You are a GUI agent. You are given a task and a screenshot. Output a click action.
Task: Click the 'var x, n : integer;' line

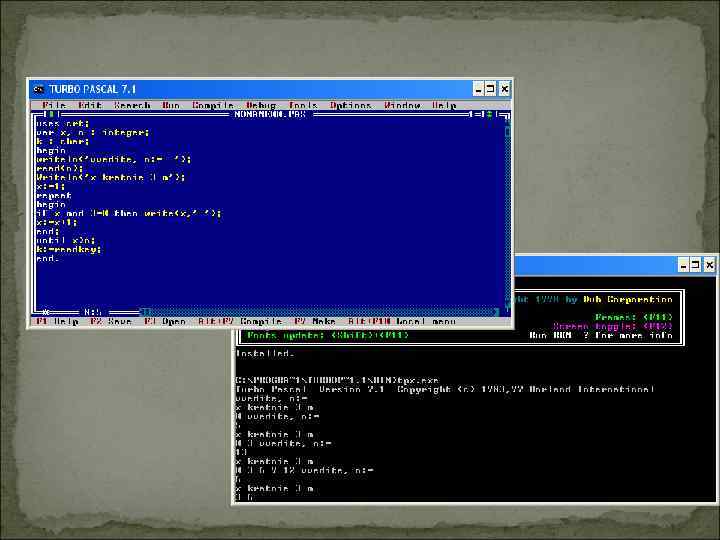click(x=93, y=132)
